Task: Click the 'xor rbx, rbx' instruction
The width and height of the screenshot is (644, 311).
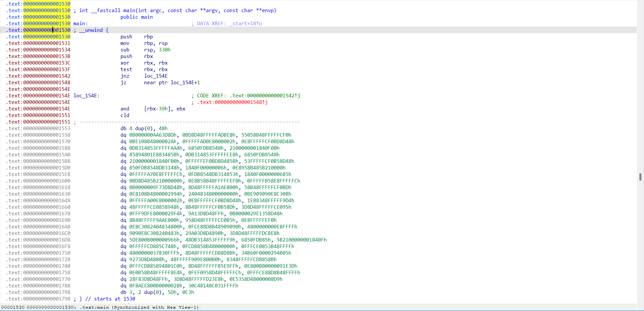Action: (144, 63)
